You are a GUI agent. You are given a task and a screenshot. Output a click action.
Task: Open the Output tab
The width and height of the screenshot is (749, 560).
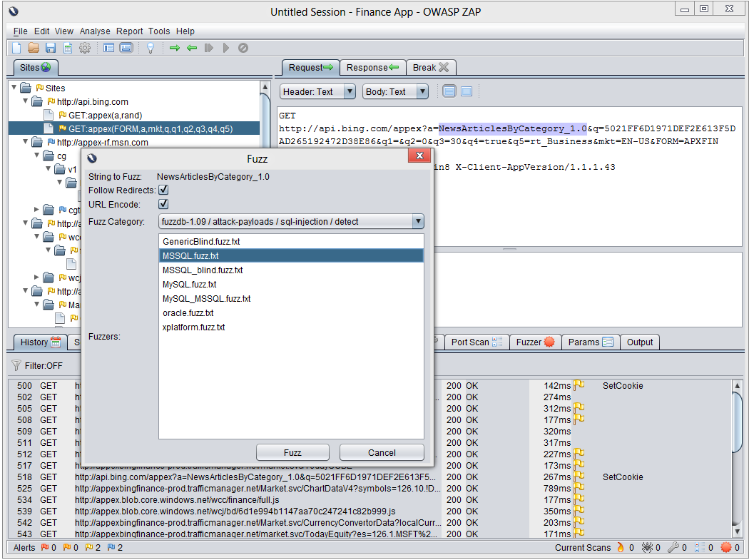(x=640, y=342)
